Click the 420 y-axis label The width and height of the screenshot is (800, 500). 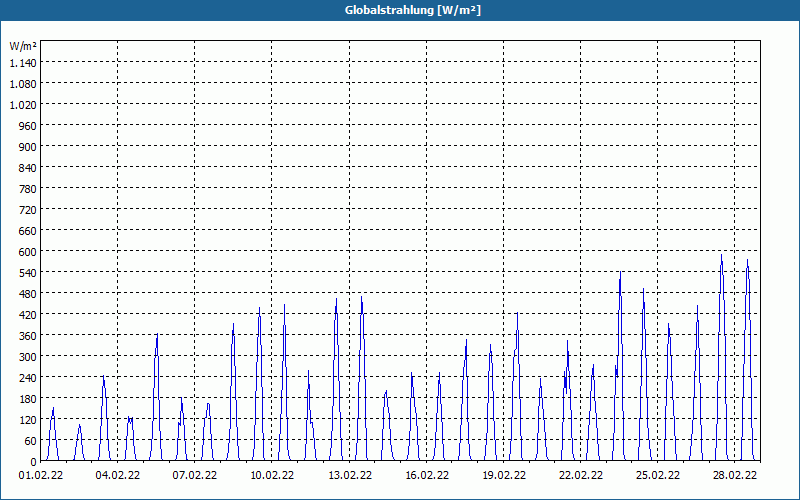click(28, 314)
